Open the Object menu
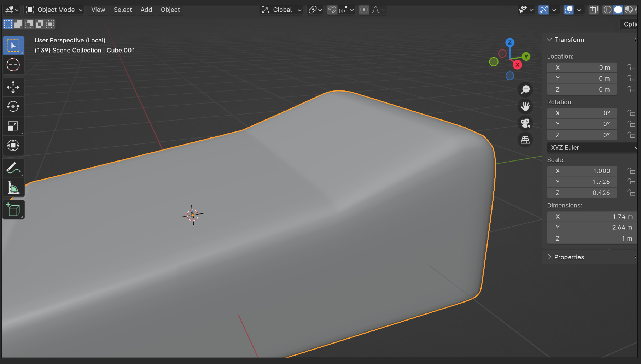This screenshot has height=364, width=641. [x=170, y=10]
